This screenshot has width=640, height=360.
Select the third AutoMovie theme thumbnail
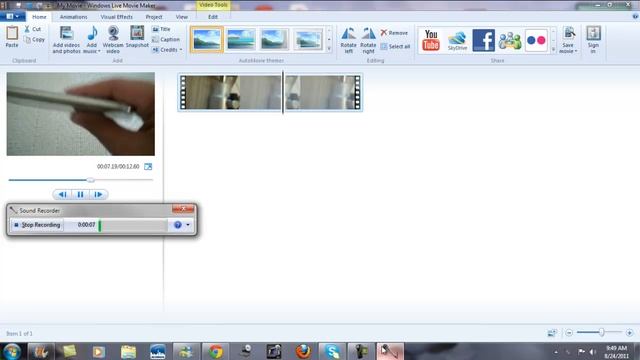(274, 40)
